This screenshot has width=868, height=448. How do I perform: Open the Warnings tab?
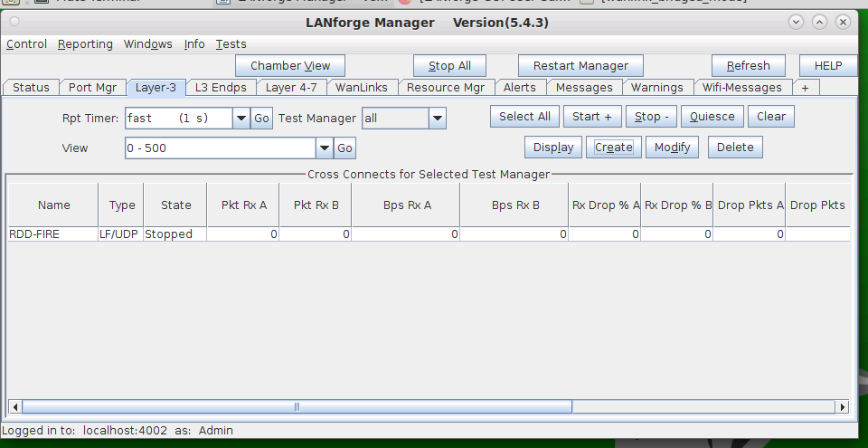pos(657,88)
